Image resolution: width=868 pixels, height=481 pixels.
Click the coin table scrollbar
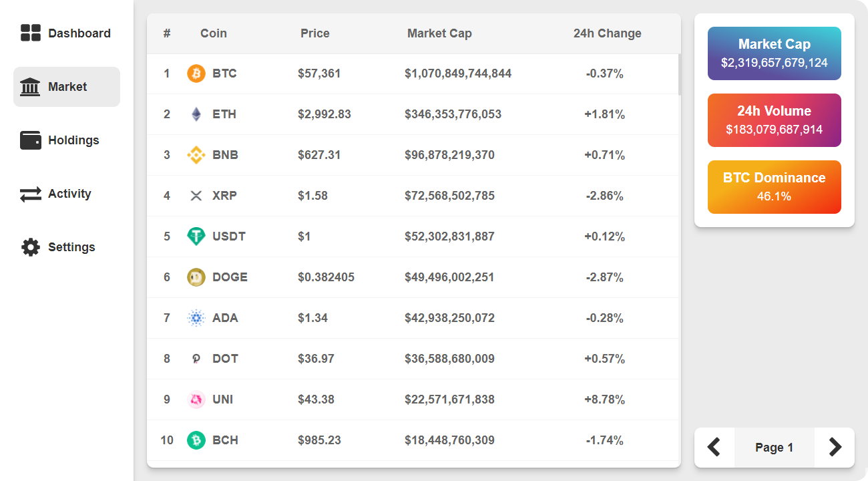click(680, 75)
